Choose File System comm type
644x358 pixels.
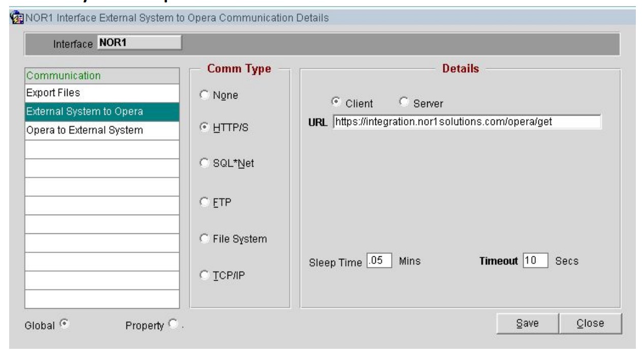pyautogui.click(x=205, y=238)
